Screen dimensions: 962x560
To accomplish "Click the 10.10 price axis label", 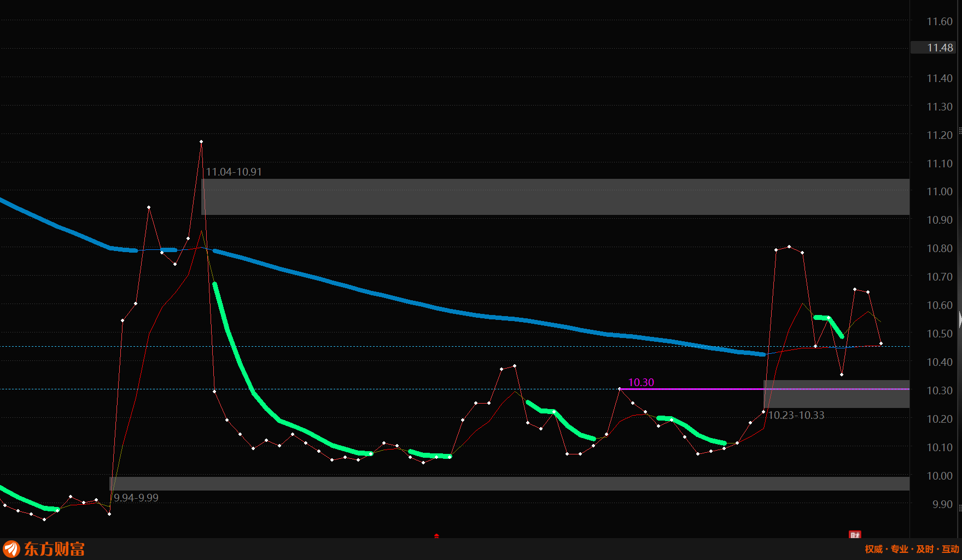I will [939, 447].
